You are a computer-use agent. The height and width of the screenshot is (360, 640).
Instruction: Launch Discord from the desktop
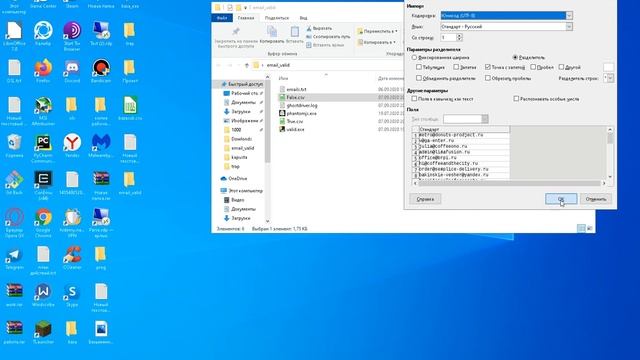(72, 70)
